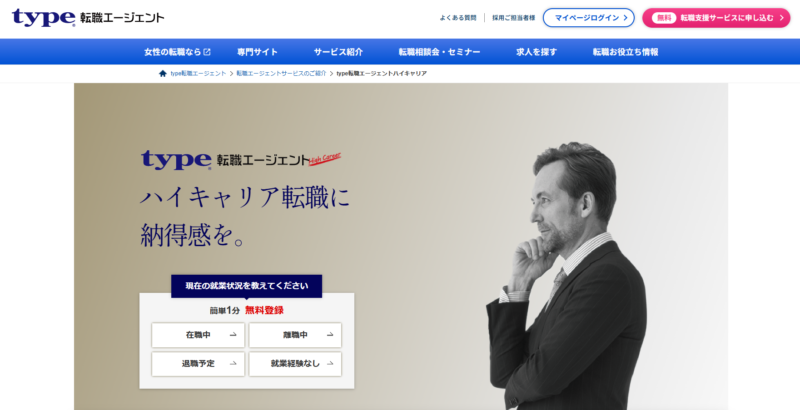Follow the 転職エージェントサービスのご紹介 breadcrumb link
Viewport: 800px width, 410px height.
[281, 73]
